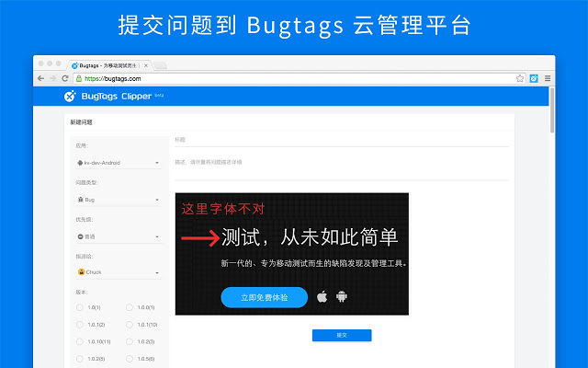Click the page vertical scrollbar thumb

(x=551, y=110)
